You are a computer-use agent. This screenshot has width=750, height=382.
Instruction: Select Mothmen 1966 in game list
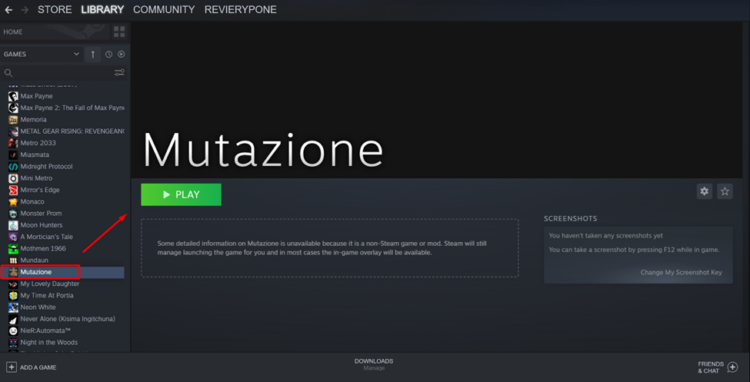coord(66,248)
